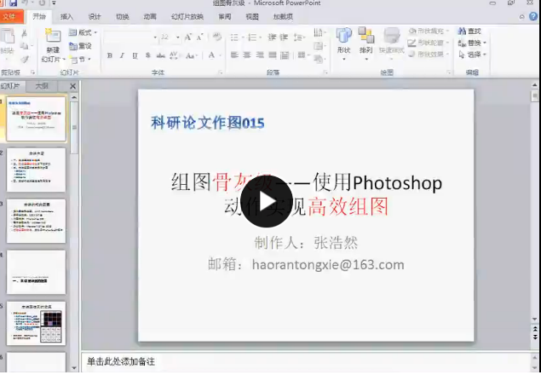Select the Format Painter brush

point(24,59)
